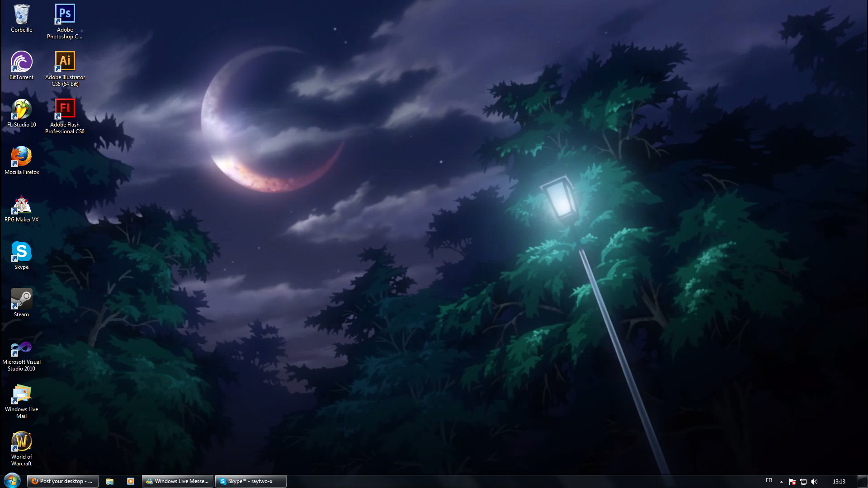
Task: Select the Mozilla Firefox desktop shortcut
Action: pos(21,157)
